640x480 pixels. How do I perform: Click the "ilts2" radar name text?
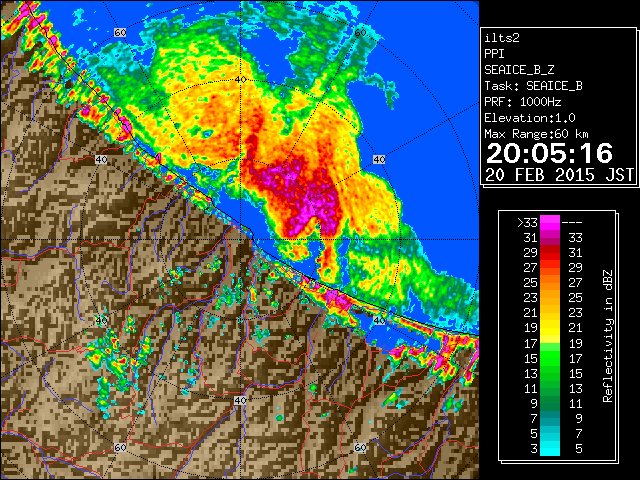(502, 38)
